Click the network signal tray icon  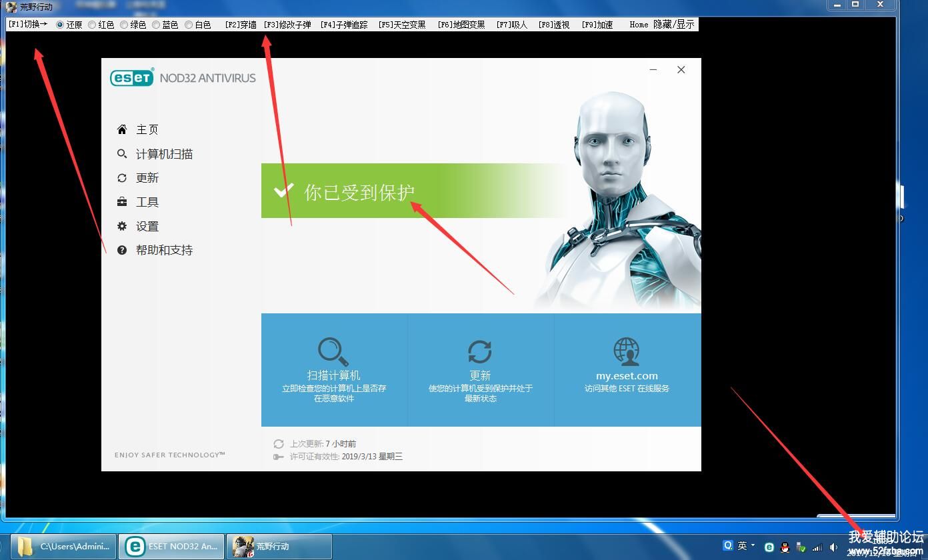pos(817,547)
